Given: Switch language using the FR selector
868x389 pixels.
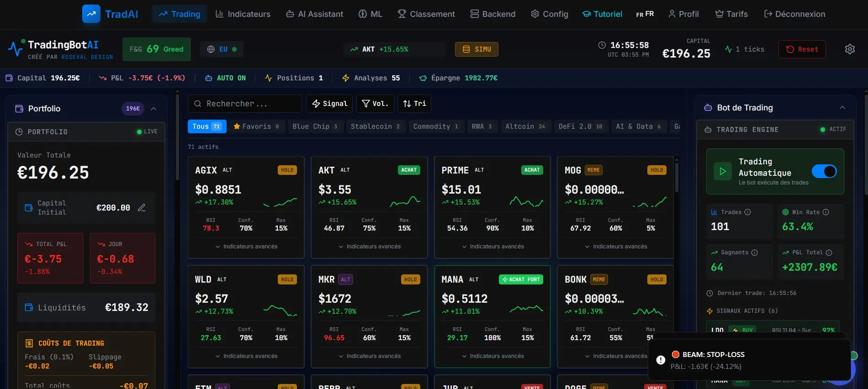Looking at the screenshot, I should (x=645, y=14).
